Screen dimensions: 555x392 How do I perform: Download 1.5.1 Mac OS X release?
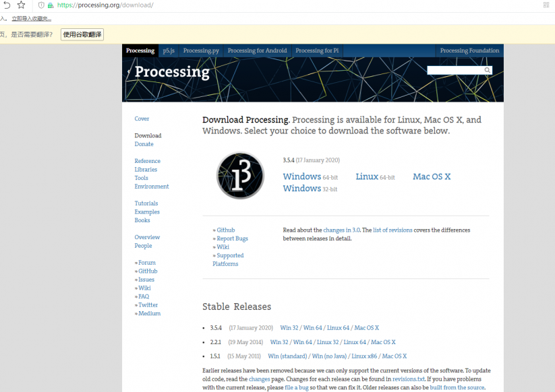[x=395, y=356]
